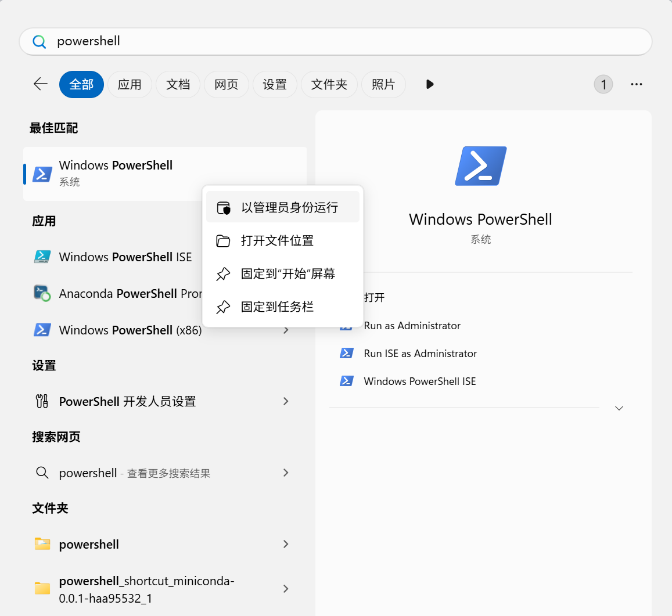Click the large PowerShell logo in the preview pane
Screen dimensions: 672x616
480,166
